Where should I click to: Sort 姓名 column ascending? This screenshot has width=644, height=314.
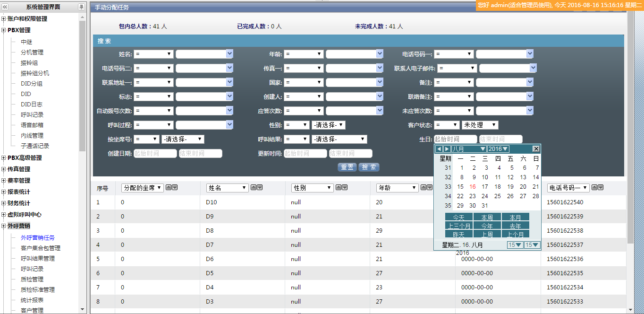[x=253, y=188]
